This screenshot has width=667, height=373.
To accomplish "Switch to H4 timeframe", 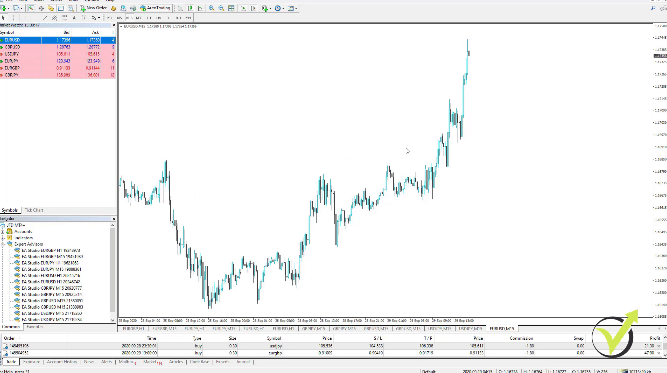I will click(159, 18).
